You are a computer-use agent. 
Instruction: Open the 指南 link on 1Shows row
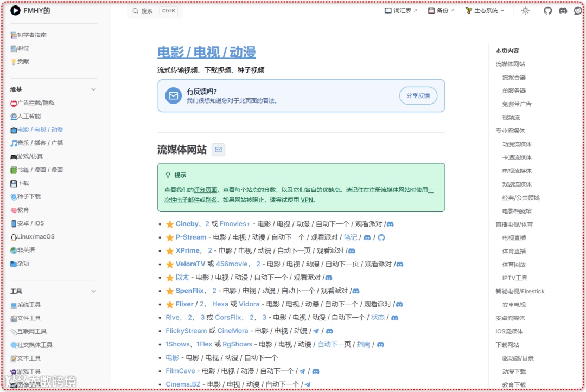[363, 345]
